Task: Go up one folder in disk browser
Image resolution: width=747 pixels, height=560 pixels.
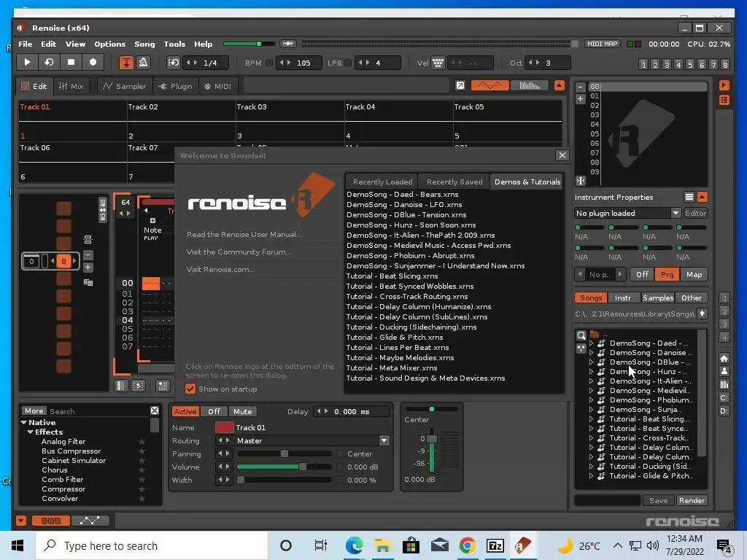Action: click(703, 314)
